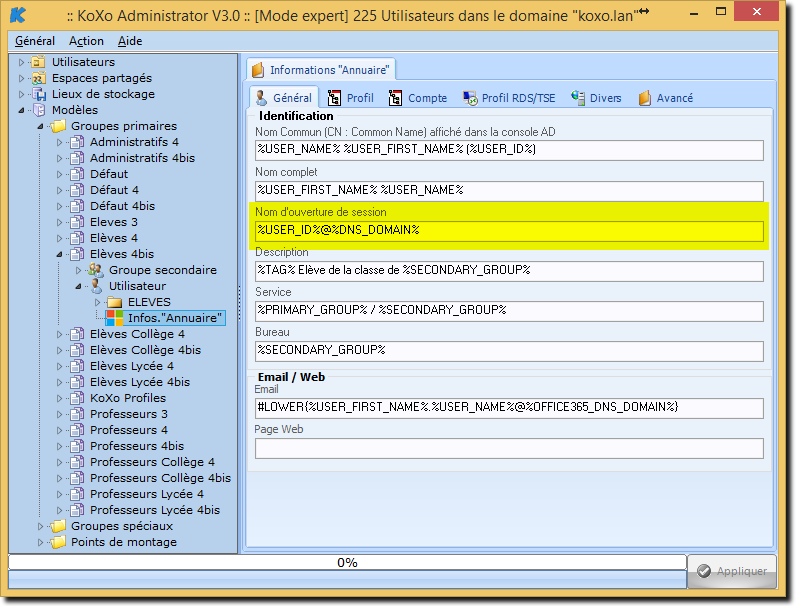Select Professeurs Collège 4 tree item
Screen dimensions: 796x606
152,462
